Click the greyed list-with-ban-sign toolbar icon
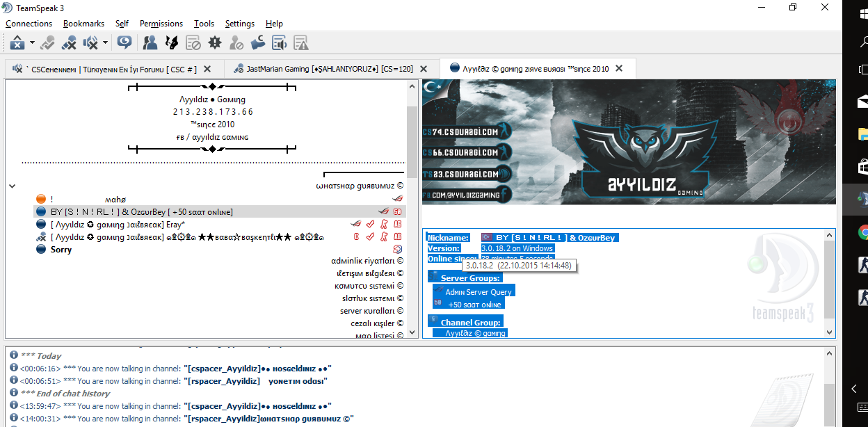Screen dimensions: 868x427 pos(193,43)
